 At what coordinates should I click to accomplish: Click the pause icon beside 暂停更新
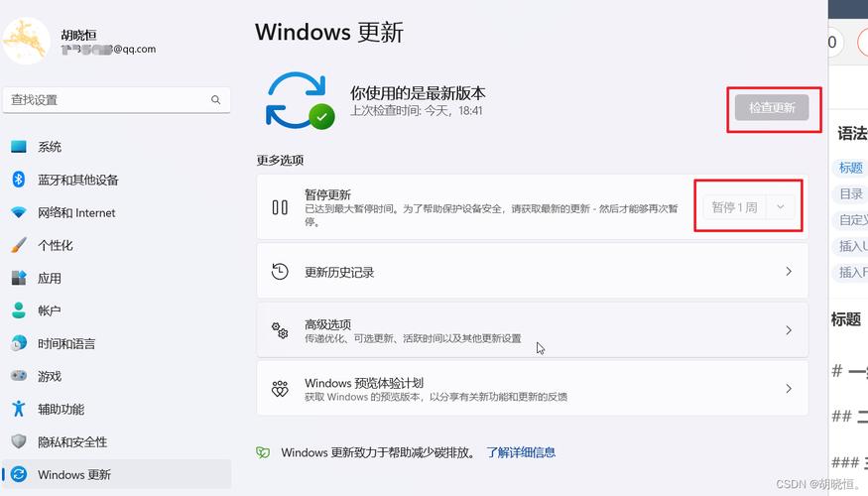pos(280,207)
